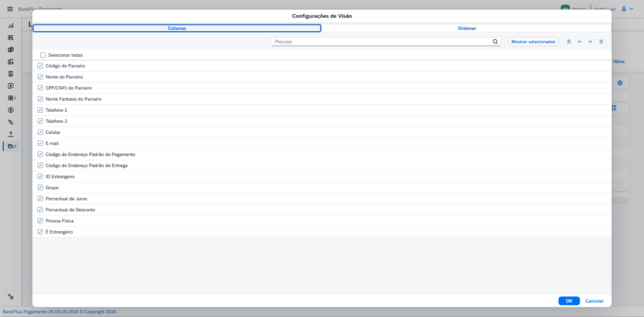The height and width of the screenshot is (317, 644).
Task: Switch to the Ordenar tab
Action: point(467,28)
